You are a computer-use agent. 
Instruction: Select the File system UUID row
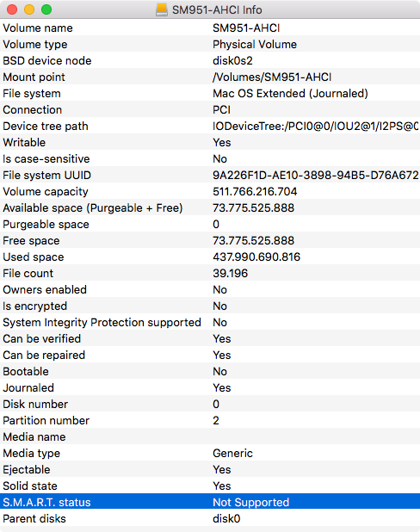click(x=210, y=175)
